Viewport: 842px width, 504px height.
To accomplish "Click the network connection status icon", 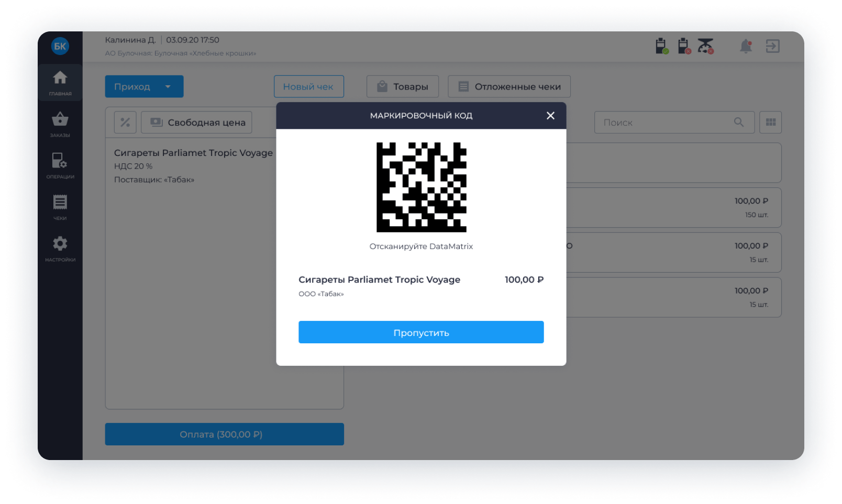I will [706, 46].
